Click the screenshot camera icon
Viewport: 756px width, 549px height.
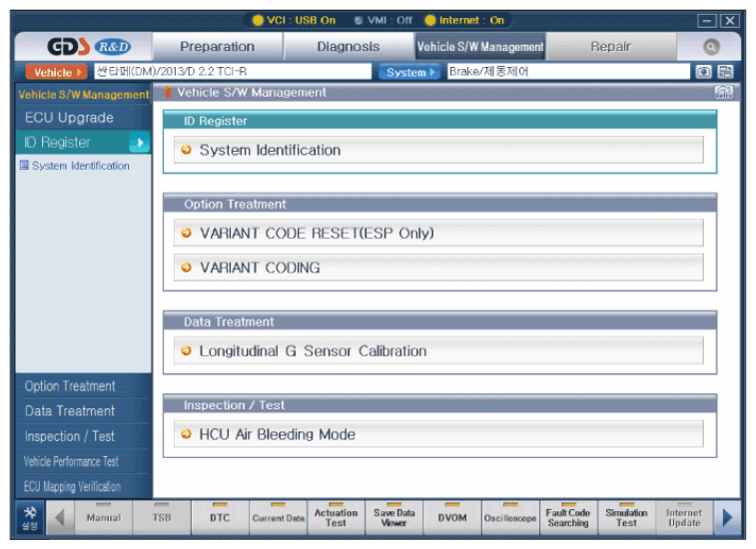[x=704, y=72]
